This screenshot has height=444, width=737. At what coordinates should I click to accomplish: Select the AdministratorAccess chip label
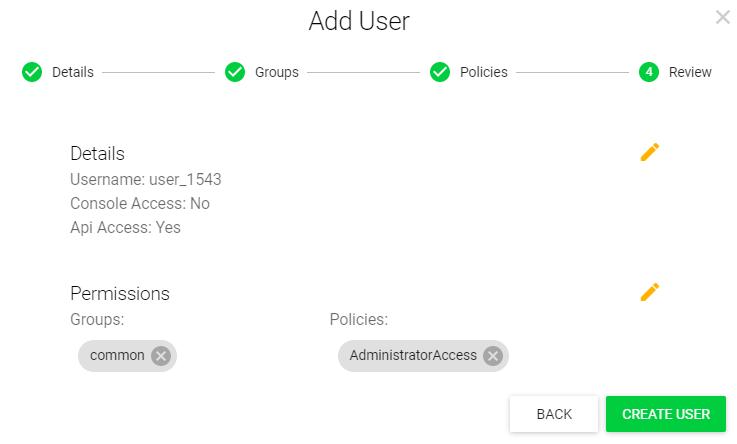(413, 356)
